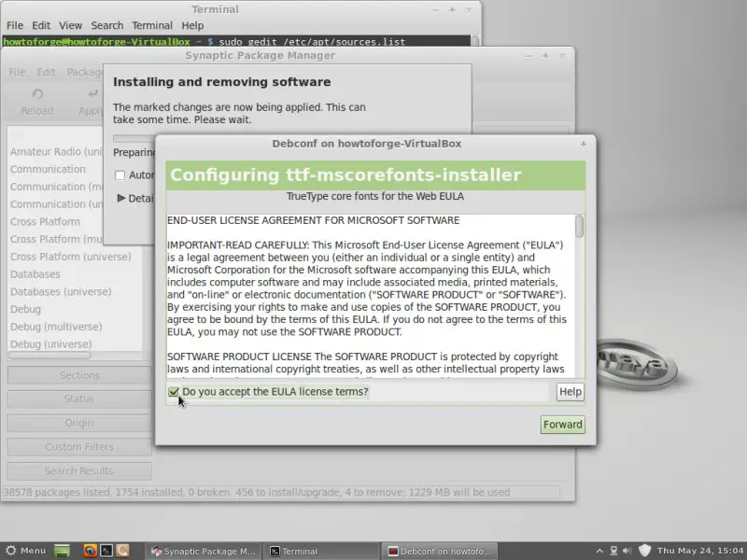Open the Terminal window Help menu
Image resolution: width=747 pixels, height=560 pixels.
(192, 25)
